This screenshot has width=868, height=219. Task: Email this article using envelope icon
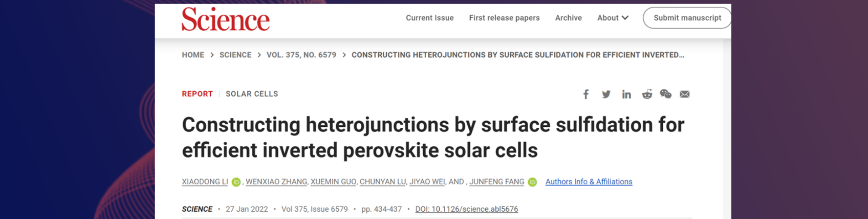(x=685, y=94)
